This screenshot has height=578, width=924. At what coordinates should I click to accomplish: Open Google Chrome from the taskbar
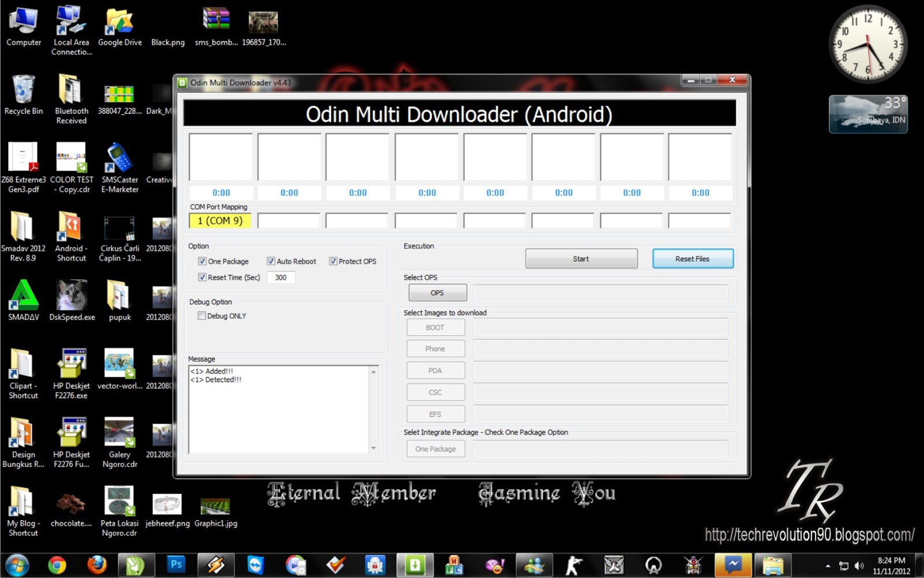[57, 565]
